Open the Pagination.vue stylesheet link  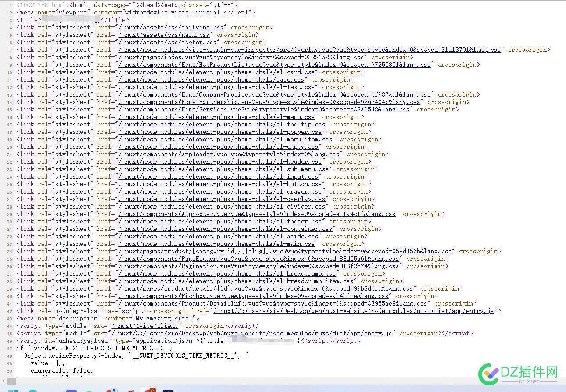(259, 266)
